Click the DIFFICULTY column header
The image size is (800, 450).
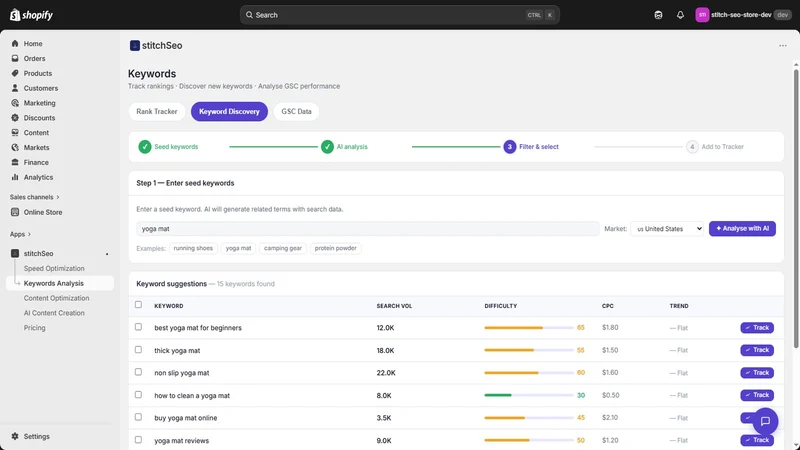tap(501, 306)
